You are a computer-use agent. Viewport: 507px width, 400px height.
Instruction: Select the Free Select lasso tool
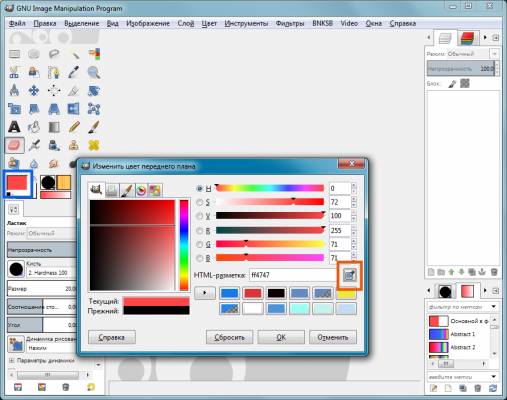pyautogui.click(x=54, y=54)
